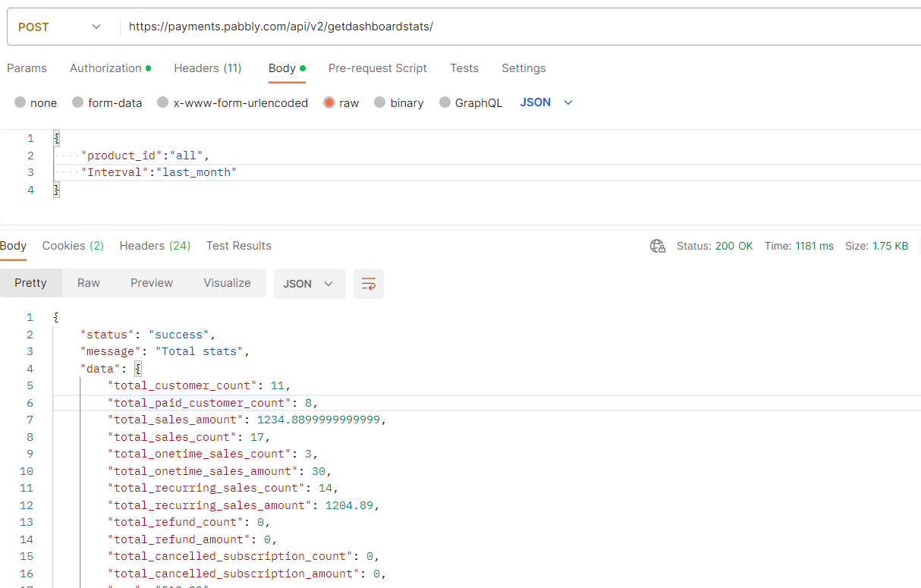Open the request Headers (11) tab
The width and height of the screenshot is (921, 588).
pyautogui.click(x=208, y=68)
